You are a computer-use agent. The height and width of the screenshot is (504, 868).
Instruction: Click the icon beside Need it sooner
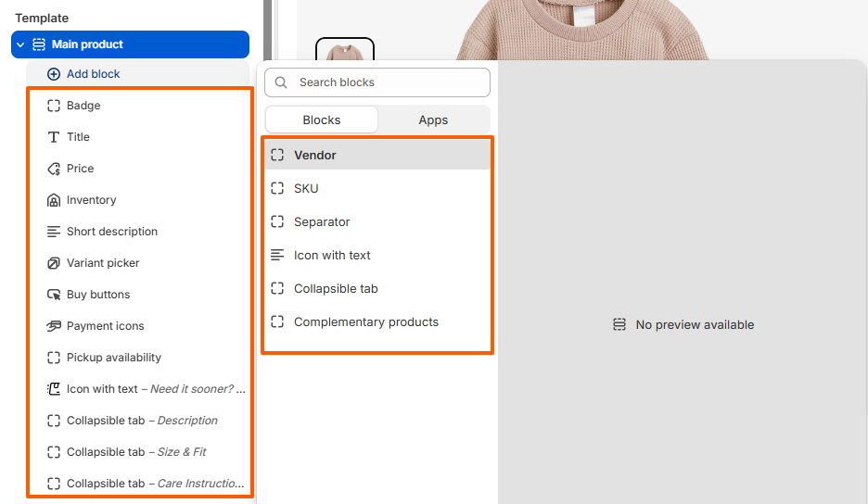tap(54, 389)
